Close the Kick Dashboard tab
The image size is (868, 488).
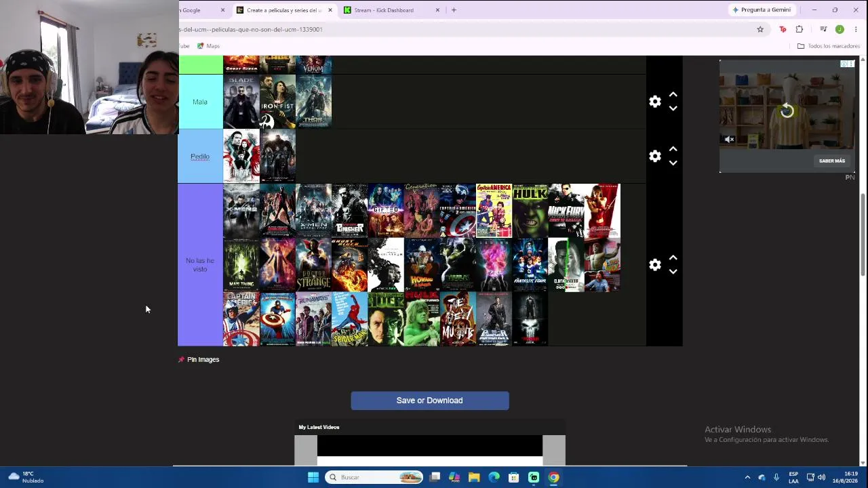(x=437, y=10)
